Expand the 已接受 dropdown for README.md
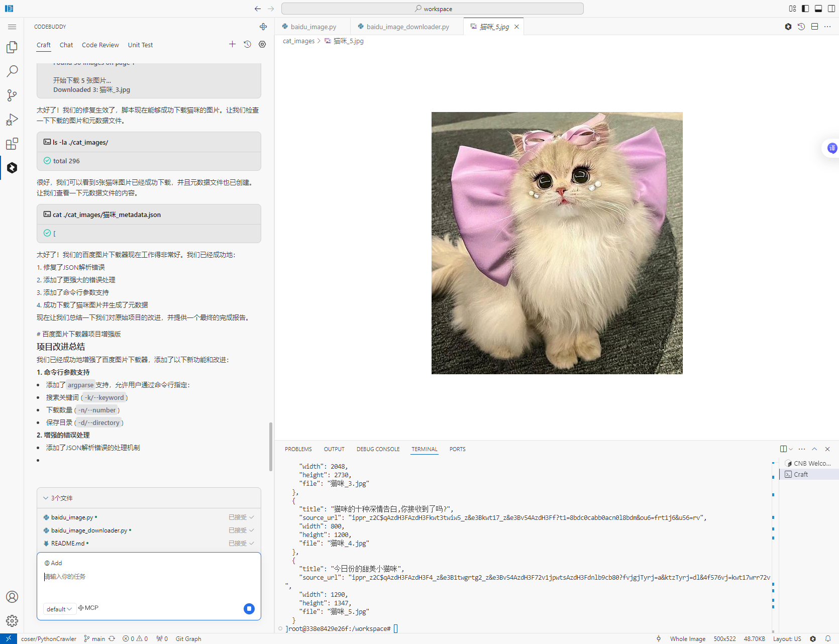The width and height of the screenshot is (839, 644). pos(241,544)
